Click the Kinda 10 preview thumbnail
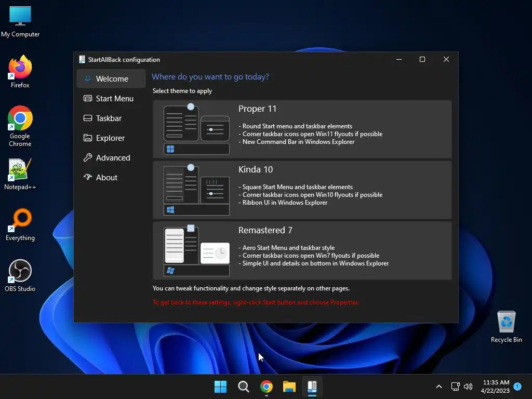The width and height of the screenshot is (532, 399). point(196,190)
